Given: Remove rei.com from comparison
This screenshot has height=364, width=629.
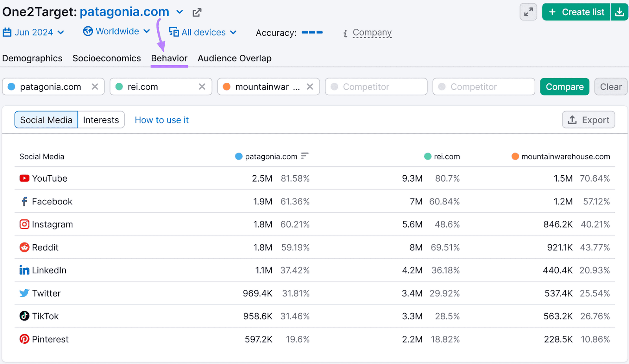Looking at the screenshot, I should point(202,86).
